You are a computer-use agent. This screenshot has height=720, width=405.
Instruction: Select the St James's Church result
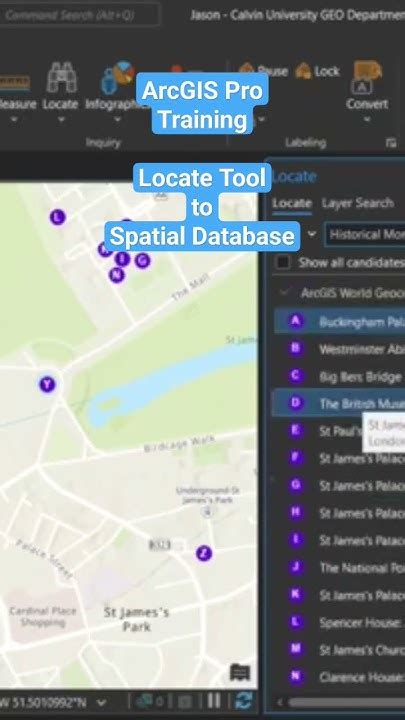(339, 649)
